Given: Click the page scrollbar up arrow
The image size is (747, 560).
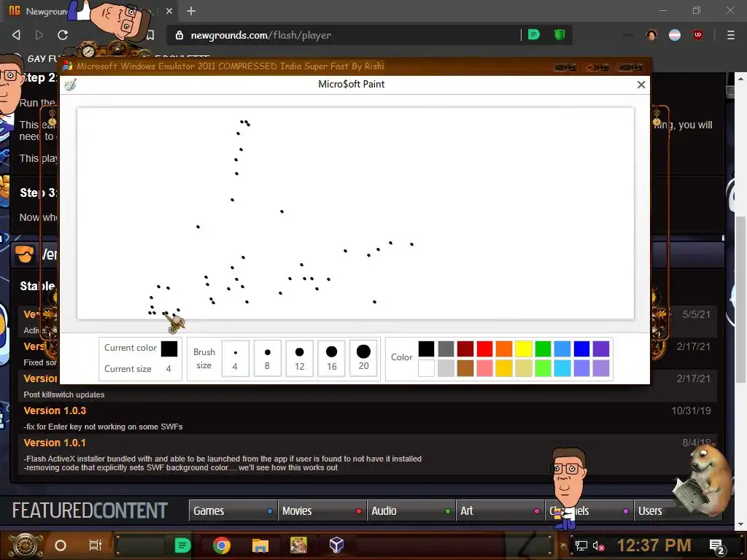Looking at the screenshot, I should [x=740, y=78].
